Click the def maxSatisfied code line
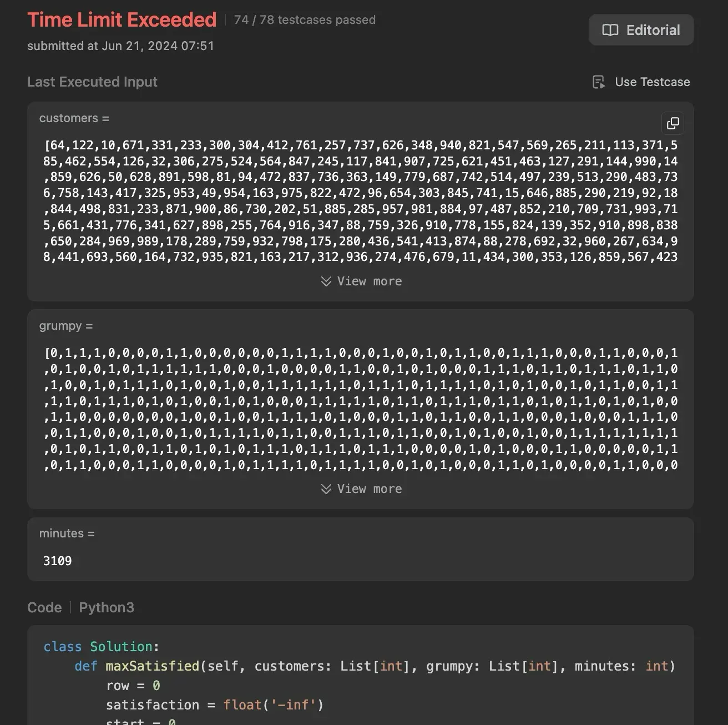 375,666
